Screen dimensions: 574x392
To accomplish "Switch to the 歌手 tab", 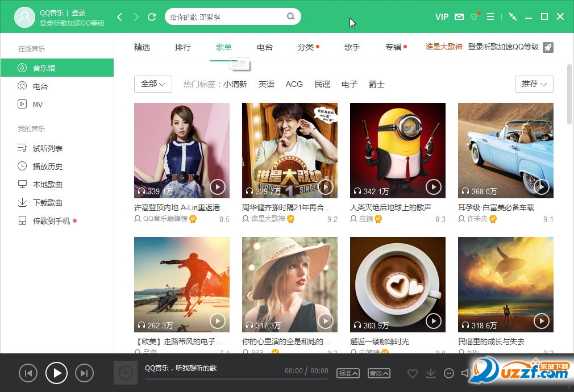I will (x=352, y=47).
